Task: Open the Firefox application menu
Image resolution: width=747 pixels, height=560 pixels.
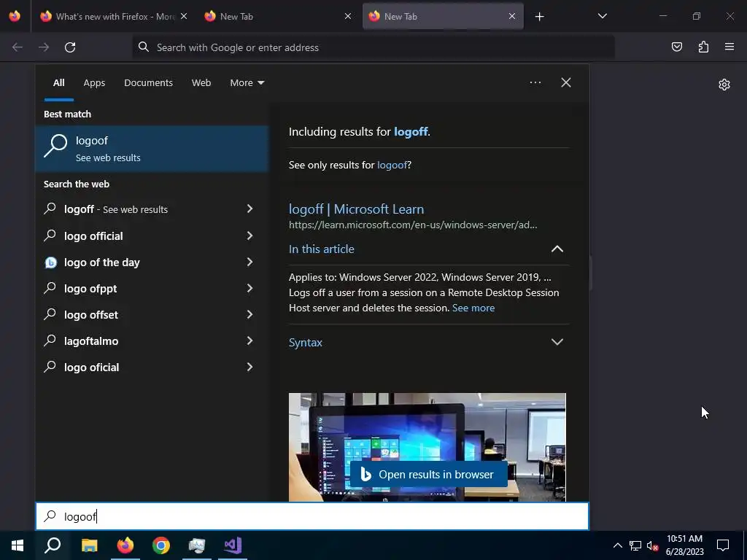Action: pos(729,47)
